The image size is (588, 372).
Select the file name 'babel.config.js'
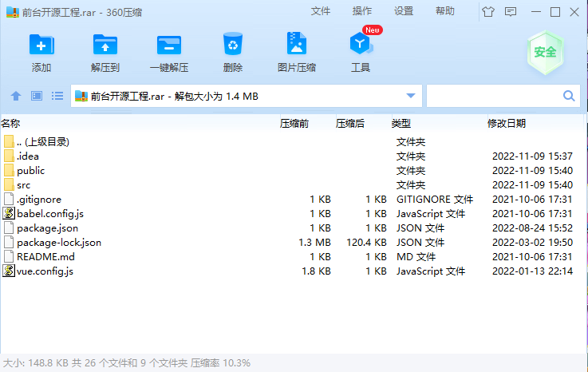pos(50,213)
